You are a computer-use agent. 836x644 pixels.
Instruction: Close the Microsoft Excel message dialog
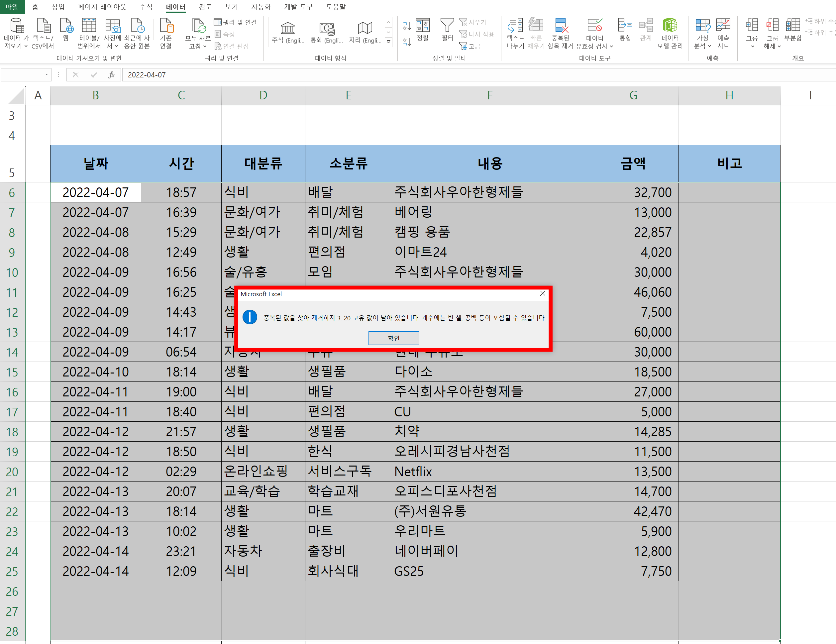coord(542,293)
